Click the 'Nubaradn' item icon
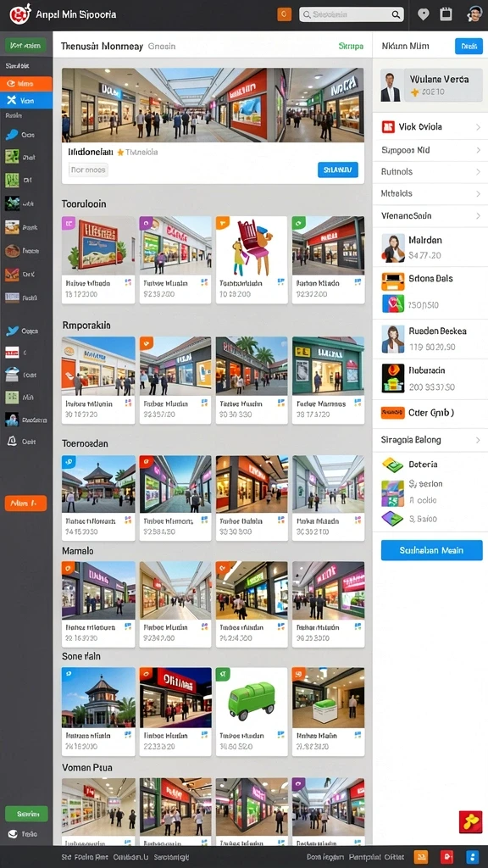The image size is (488, 868). point(393,379)
